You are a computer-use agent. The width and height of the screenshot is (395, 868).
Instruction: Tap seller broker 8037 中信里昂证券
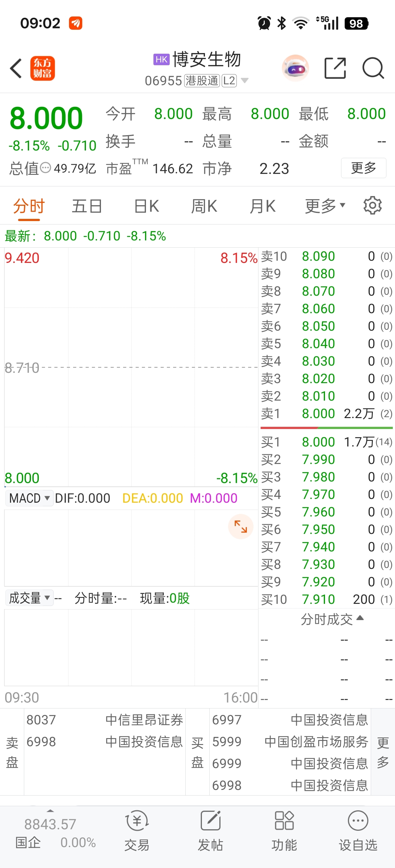[x=105, y=720]
